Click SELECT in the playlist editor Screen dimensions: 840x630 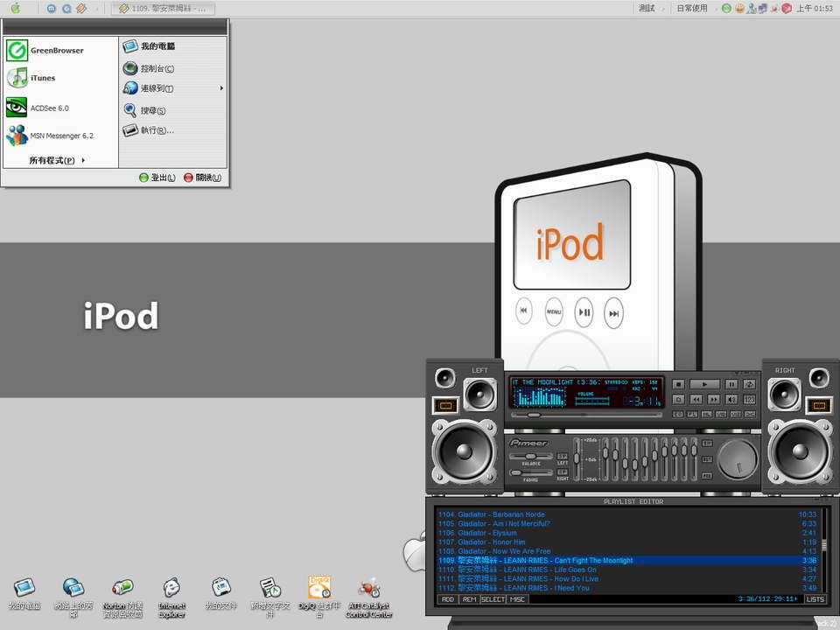[x=493, y=599]
